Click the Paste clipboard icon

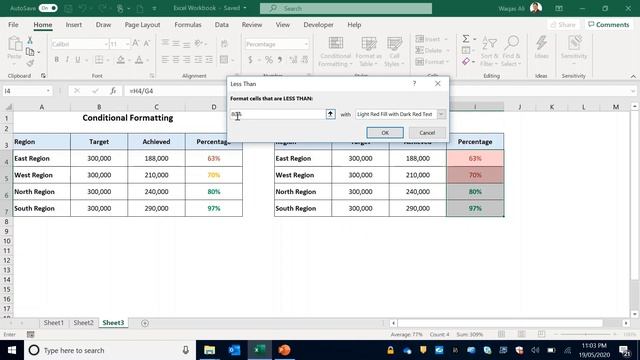click(15, 44)
